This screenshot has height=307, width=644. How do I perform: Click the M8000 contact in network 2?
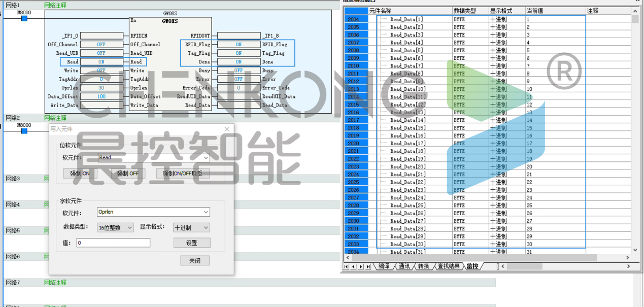point(24,131)
